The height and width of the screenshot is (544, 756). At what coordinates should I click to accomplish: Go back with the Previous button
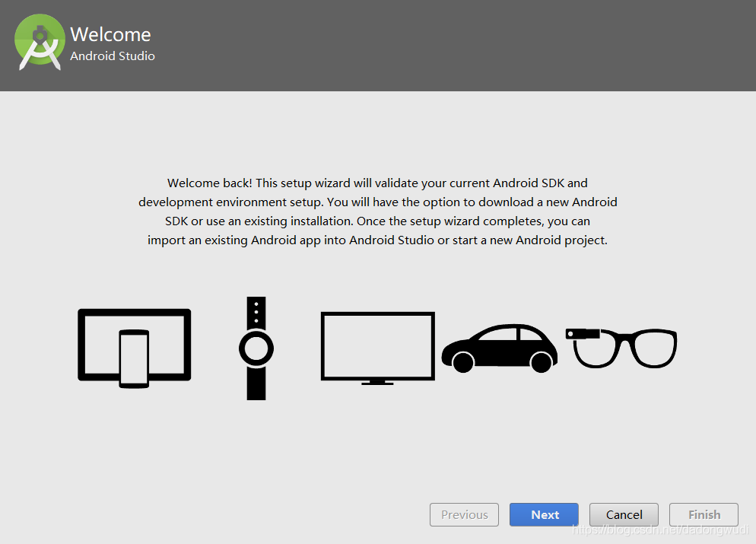464,514
